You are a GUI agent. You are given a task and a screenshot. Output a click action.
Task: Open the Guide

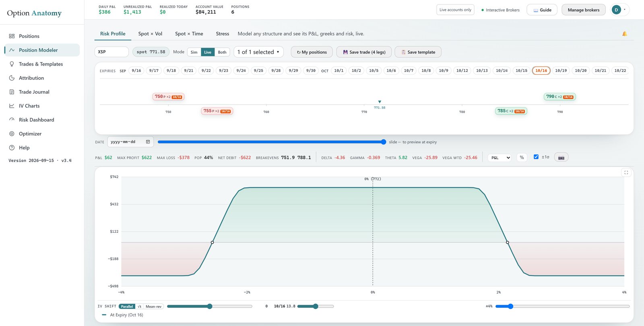(x=542, y=10)
